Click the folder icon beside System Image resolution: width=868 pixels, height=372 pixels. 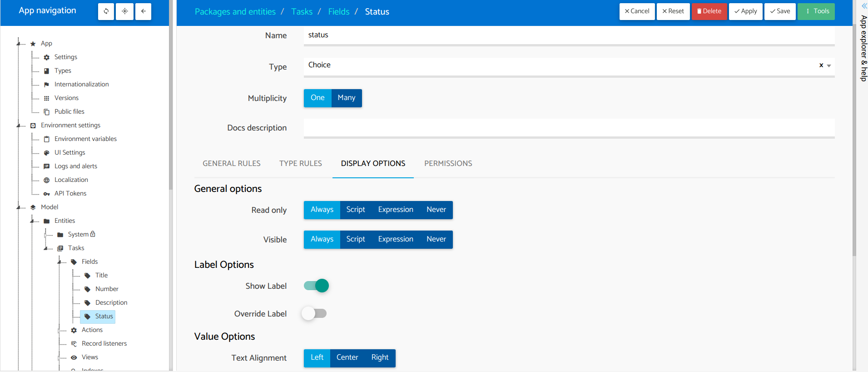pos(60,235)
